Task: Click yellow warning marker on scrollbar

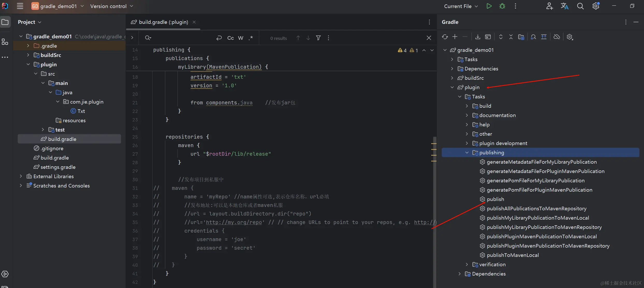Action: tap(434, 143)
